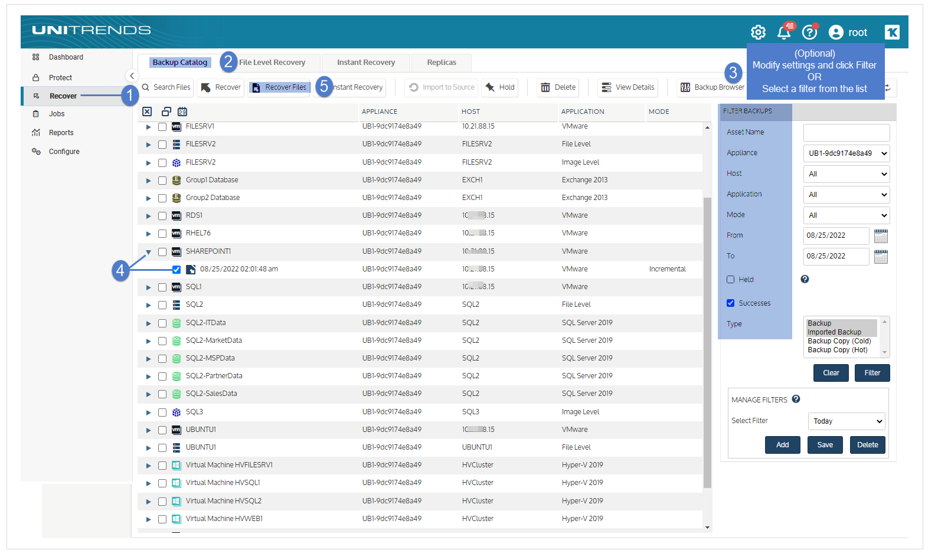The image size is (938, 560).
Task: Click the Kaseya K logo icon
Action: click(892, 32)
